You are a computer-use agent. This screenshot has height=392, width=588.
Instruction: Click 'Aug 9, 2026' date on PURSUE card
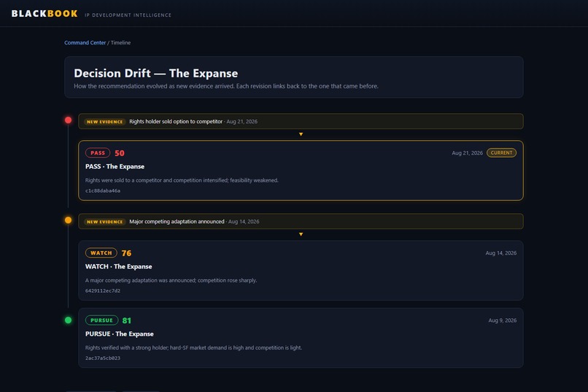point(503,320)
